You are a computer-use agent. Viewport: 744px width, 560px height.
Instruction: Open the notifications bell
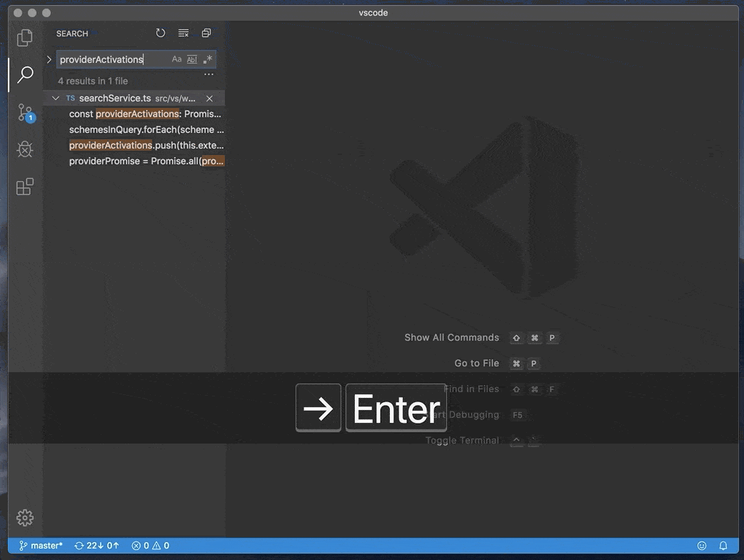click(723, 545)
